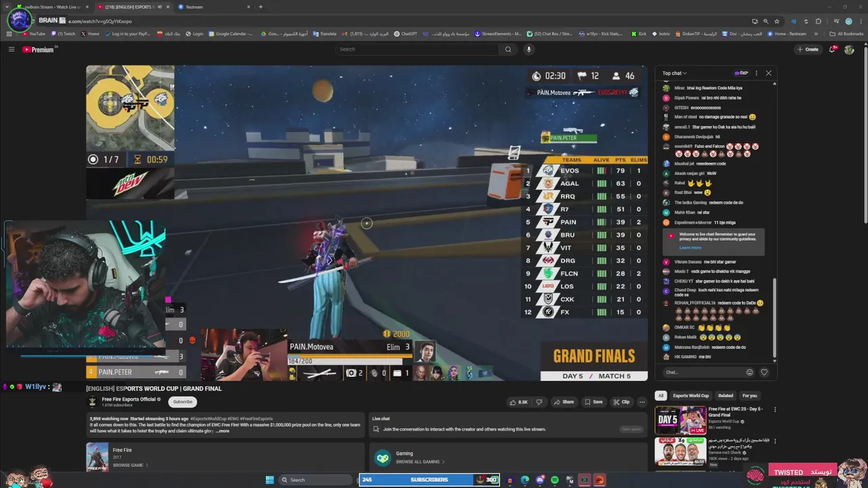Open the YouTube hamburger guide menu

click(11, 49)
